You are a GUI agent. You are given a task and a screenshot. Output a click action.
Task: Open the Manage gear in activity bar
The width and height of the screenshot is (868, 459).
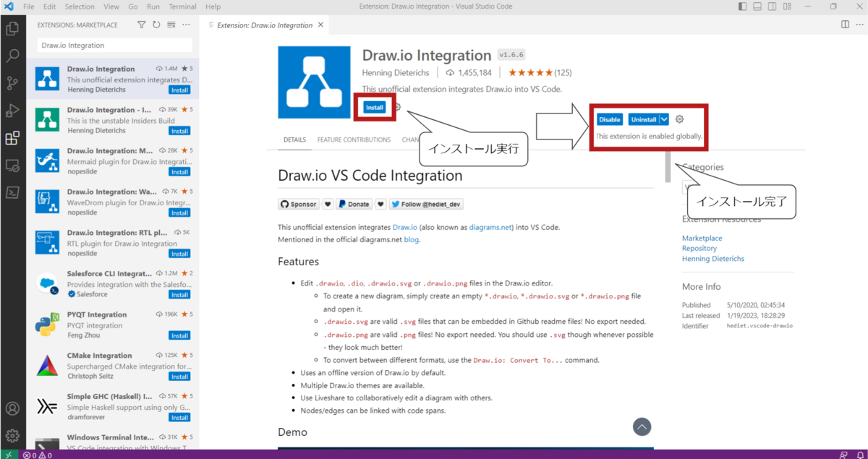pyautogui.click(x=12, y=436)
